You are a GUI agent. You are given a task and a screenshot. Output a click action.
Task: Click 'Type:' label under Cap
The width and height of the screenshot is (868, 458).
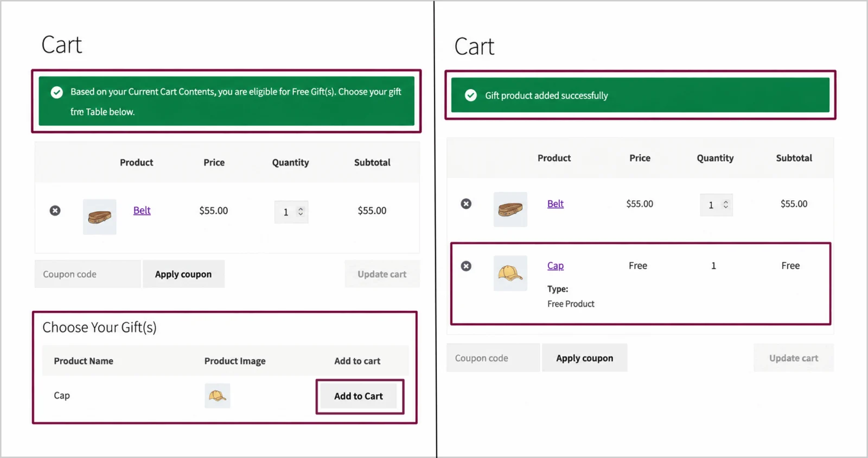558,289
